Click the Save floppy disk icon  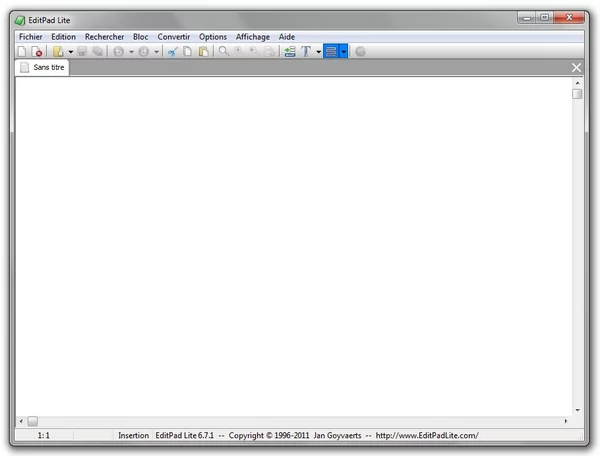click(82, 51)
